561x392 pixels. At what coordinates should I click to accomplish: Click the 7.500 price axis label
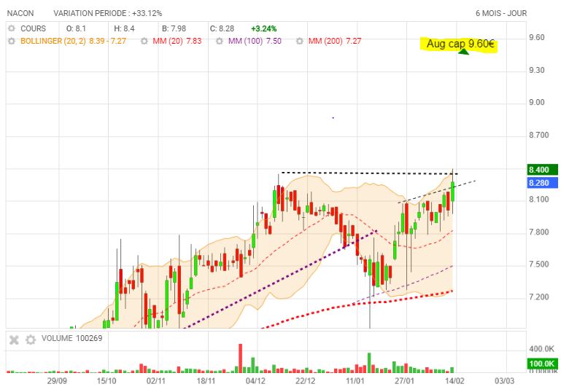click(539, 264)
